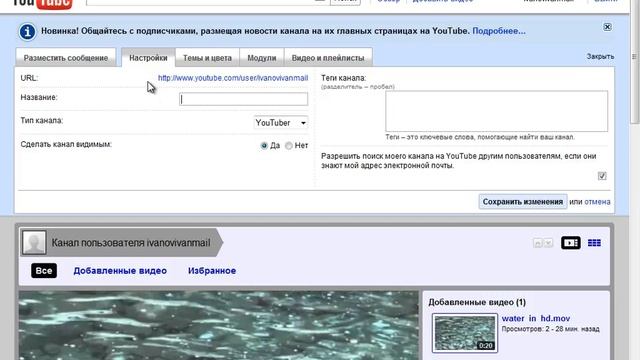Click the water video thumbnail
The width and height of the screenshot is (640, 360).
(465, 333)
